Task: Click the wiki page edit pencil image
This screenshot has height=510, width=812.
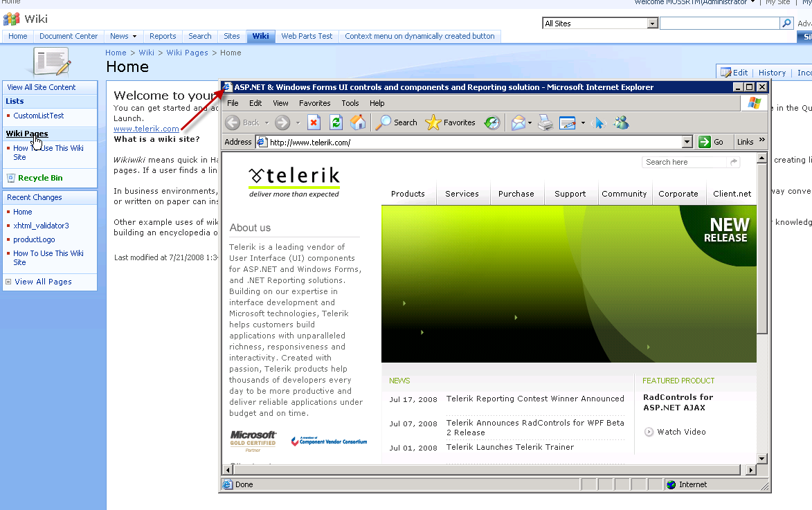Action: (x=52, y=62)
